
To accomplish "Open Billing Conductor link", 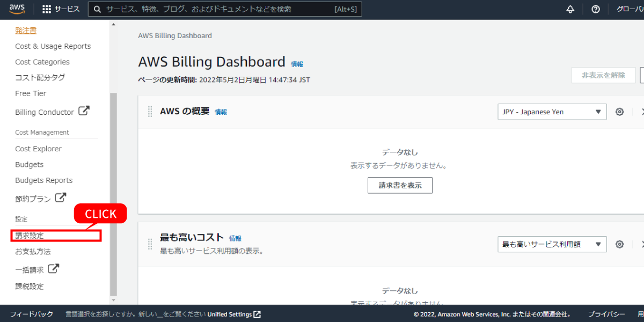I will 45,112.
